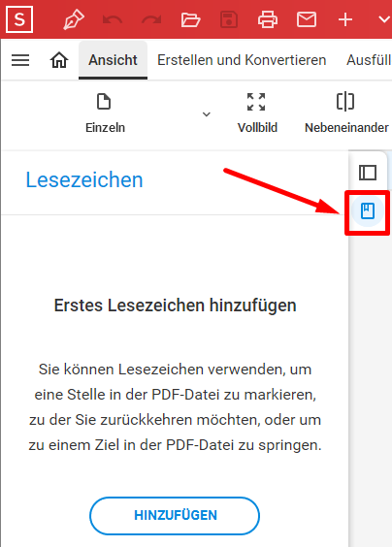392x547 pixels.
Task: Expand the page view mode dropdown arrow
Action: [x=207, y=114]
